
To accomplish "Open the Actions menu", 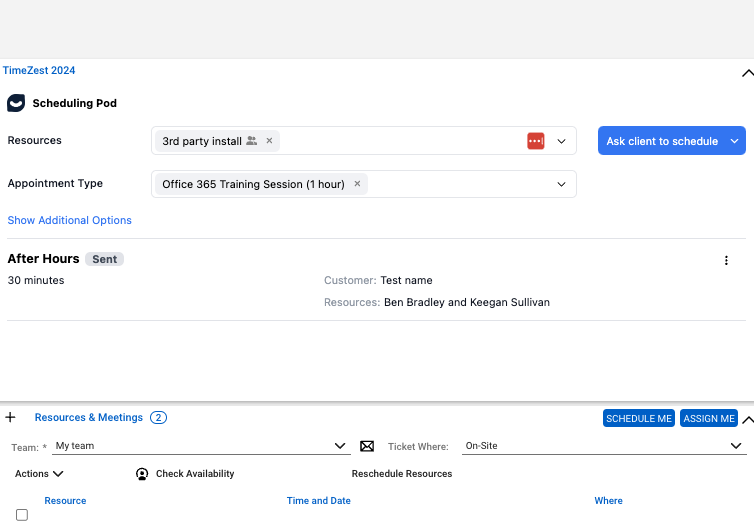I will click(x=39, y=474).
